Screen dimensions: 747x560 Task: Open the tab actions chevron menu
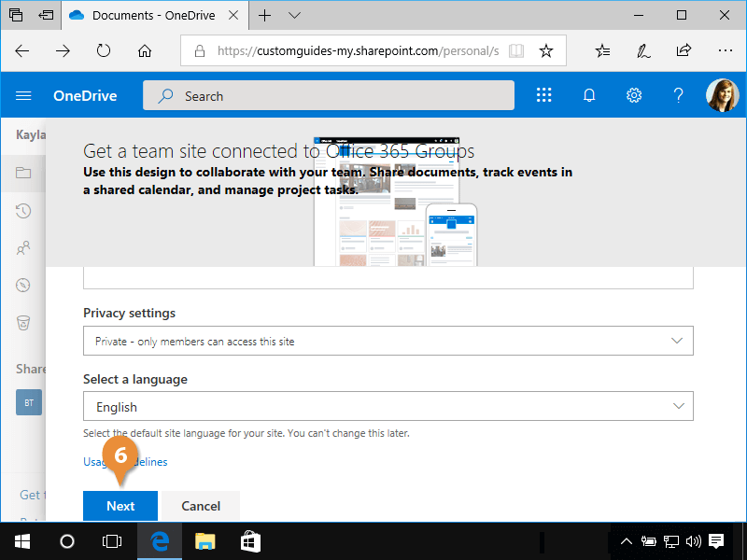click(x=295, y=15)
